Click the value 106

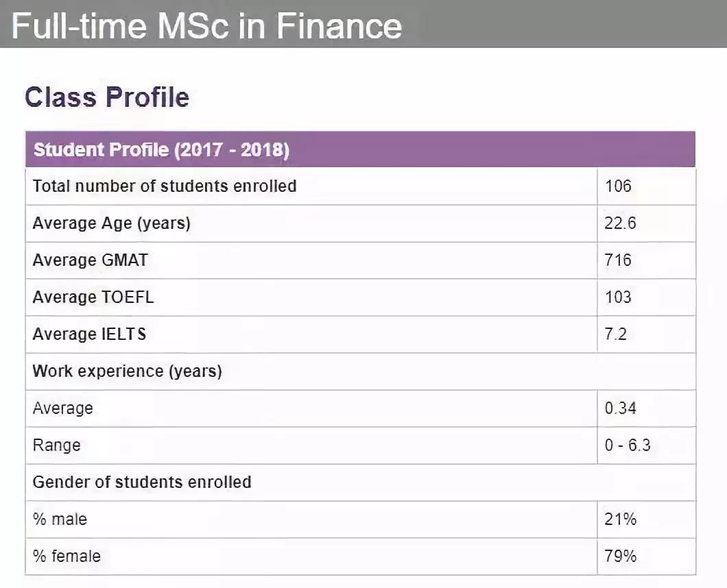pos(618,186)
